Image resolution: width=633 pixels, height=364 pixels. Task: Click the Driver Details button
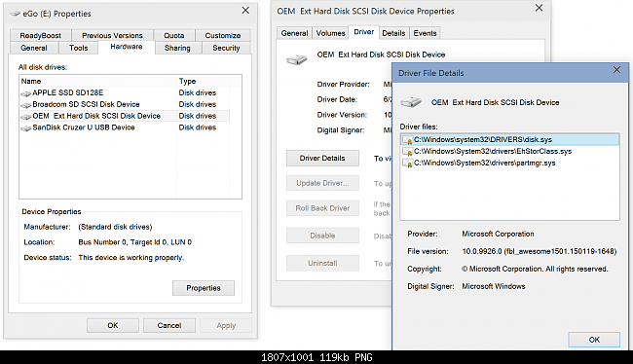(x=322, y=159)
